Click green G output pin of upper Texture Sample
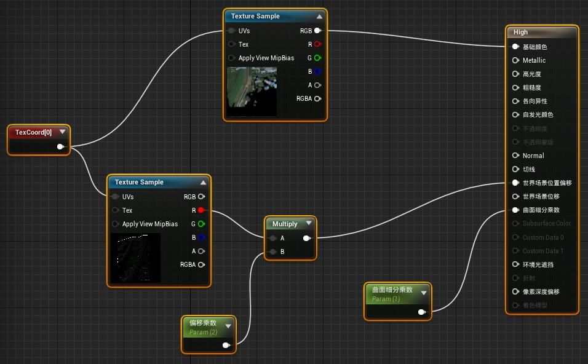Image resolution: width=588 pixels, height=364 pixels. 317,58
